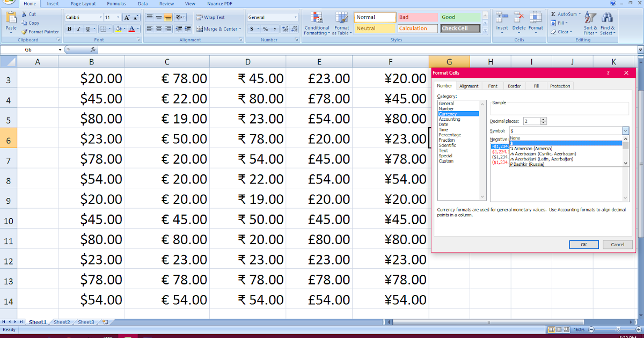Click the Orientation text-angle icon
644x338 pixels.
(179, 17)
